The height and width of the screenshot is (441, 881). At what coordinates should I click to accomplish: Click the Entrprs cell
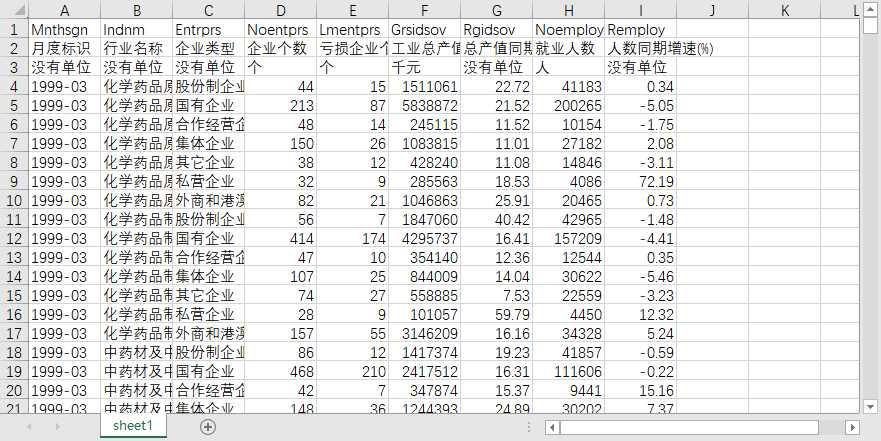point(208,29)
